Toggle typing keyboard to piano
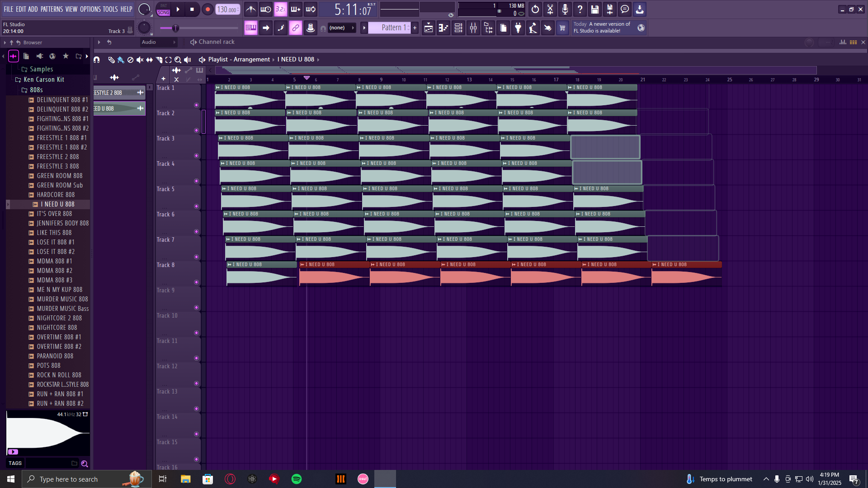 pyautogui.click(x=251, y=28)
